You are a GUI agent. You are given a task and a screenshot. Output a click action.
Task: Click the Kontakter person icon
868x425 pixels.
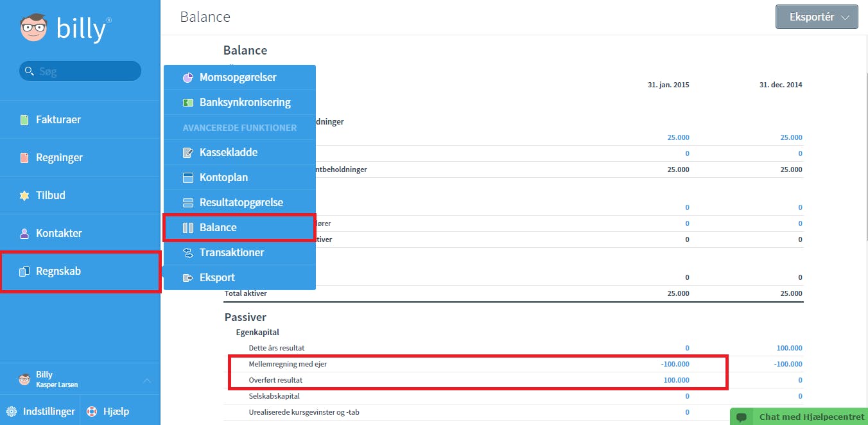tap(24, 234)
